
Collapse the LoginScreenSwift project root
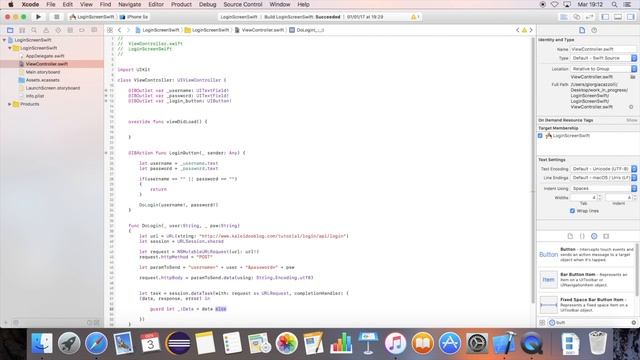pyautogui.click(x=4, y=40)
